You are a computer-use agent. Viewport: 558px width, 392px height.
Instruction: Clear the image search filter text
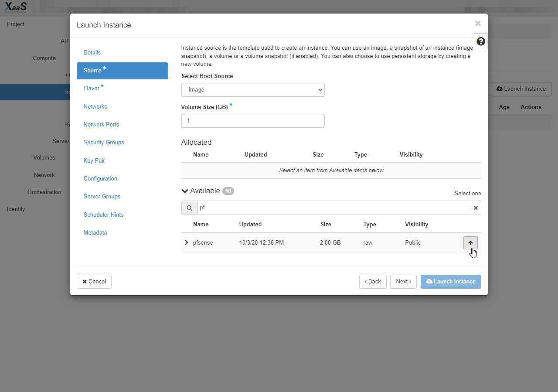(x=476, y=208)
